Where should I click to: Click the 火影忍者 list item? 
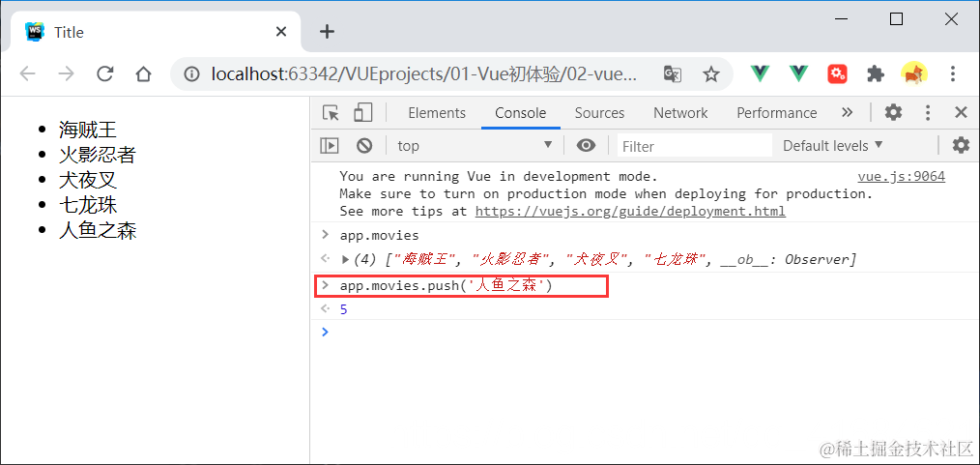point(98,155)
